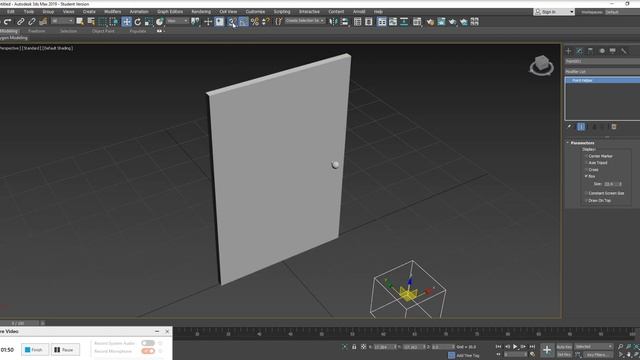Image resolution: width=640 pixels, height=360 pixels.
Task: Open the Motion command panel tab
Action: [602, 51]
